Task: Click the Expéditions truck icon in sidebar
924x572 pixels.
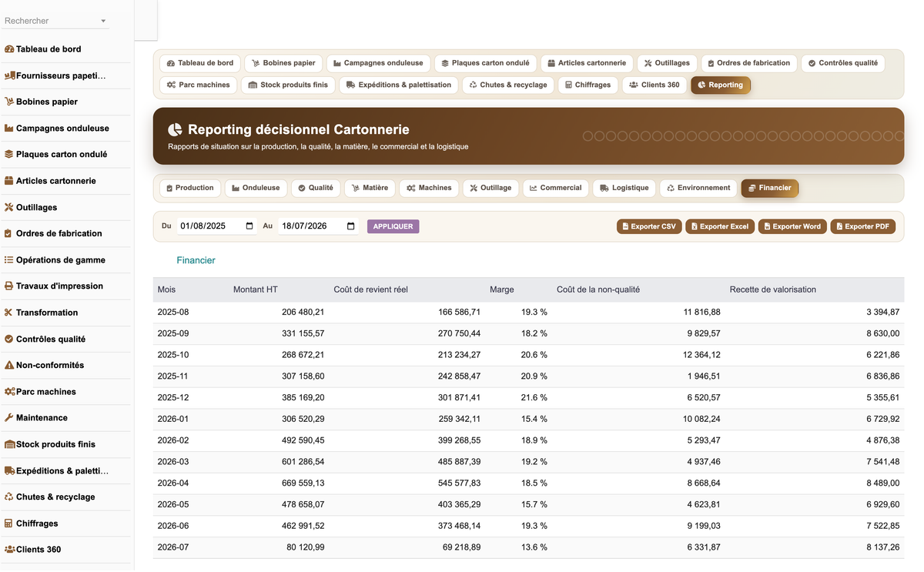Action: coord(10,470)
